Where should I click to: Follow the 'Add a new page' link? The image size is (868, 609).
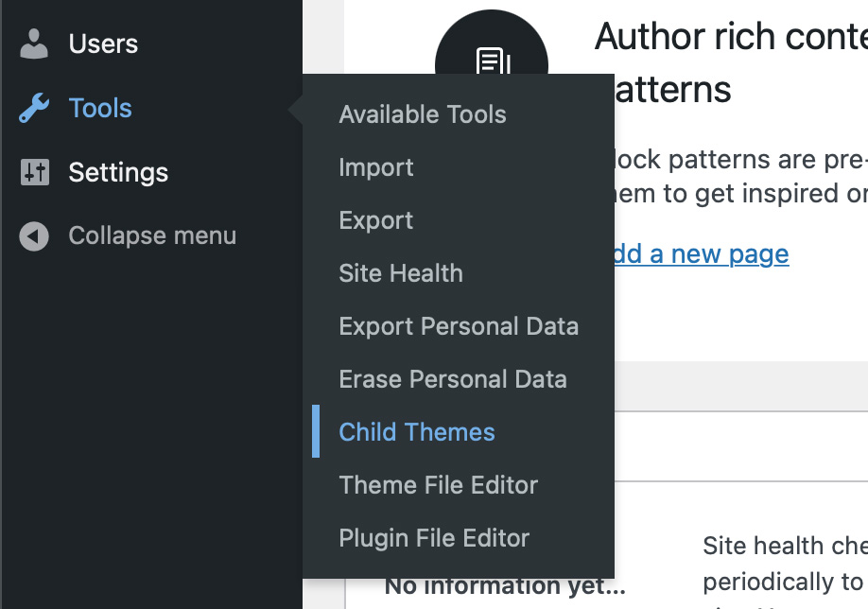(x=702, y=254)
